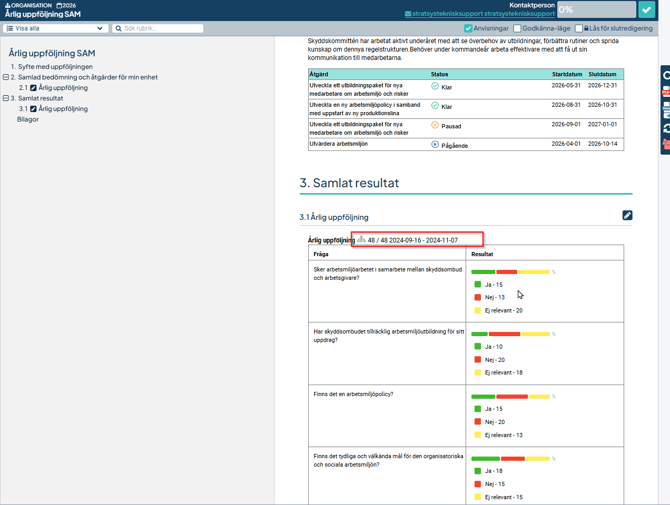Click the red Nej - 13 legend swatch
Viewport: 670px width, 505px height.
[478, 297]
